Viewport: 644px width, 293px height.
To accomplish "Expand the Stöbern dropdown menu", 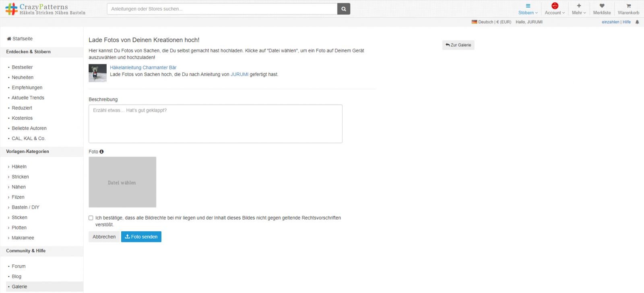I will pyautogui.click(x=528, y=9).
